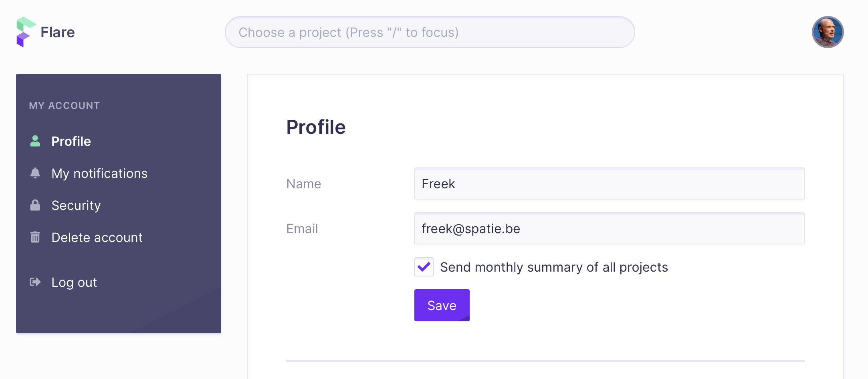This screenshot has width=868, height=379.
Task: Open My notifications settings
Action: click(99, 173)
